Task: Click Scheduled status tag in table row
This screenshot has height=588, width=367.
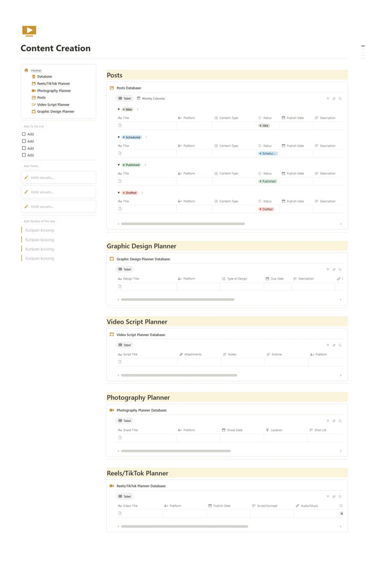Action: (x=268, y=154)
